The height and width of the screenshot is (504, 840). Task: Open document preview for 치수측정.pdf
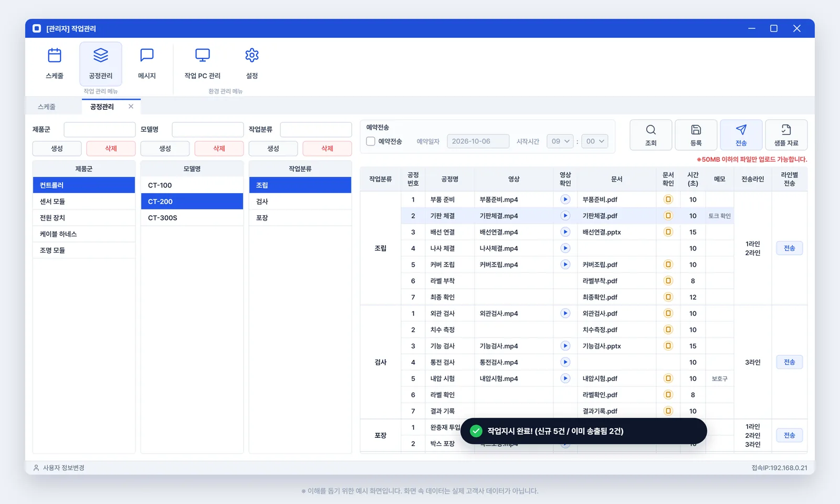pos(668,330)
